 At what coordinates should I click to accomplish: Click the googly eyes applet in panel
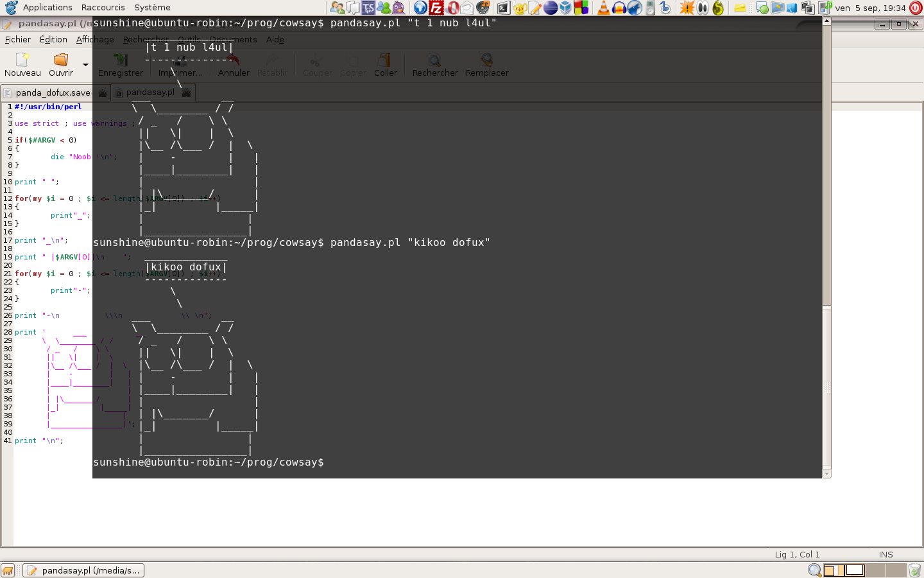[703, 8]
